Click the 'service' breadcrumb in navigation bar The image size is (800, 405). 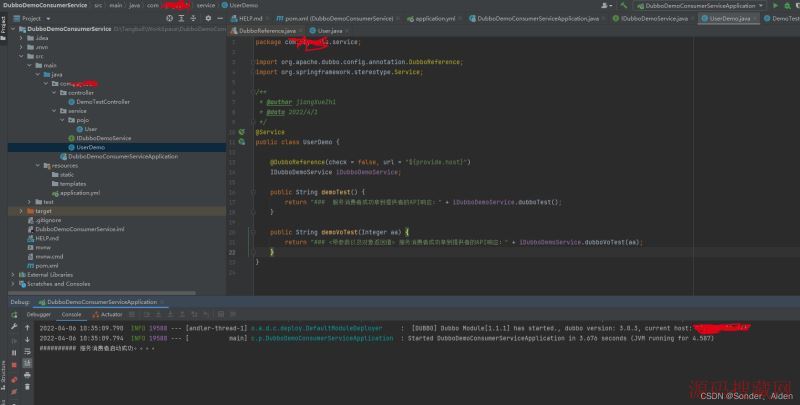click(x=206, y=5)
